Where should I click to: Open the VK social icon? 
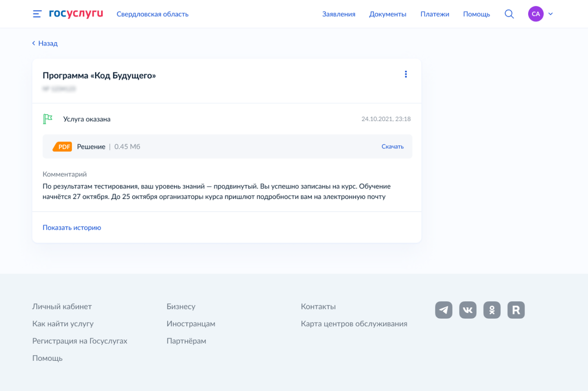point(467,310)
